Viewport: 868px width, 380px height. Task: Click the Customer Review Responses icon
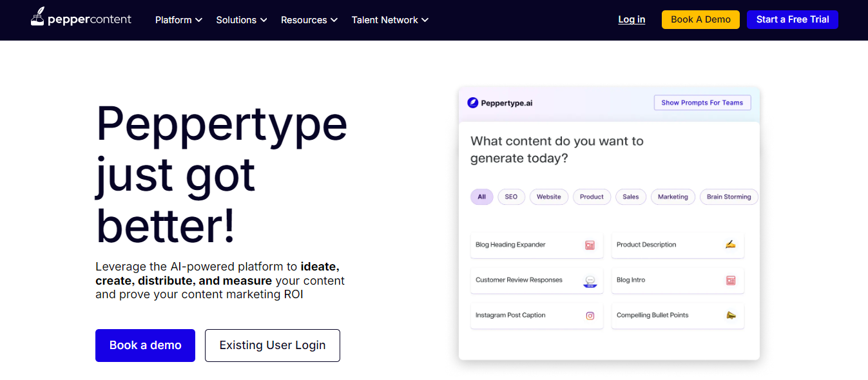point(590,281)
